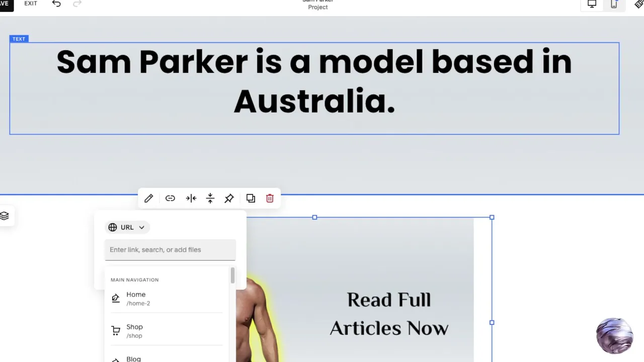
Task: Click the link list scrollbar
Action: 232,276
